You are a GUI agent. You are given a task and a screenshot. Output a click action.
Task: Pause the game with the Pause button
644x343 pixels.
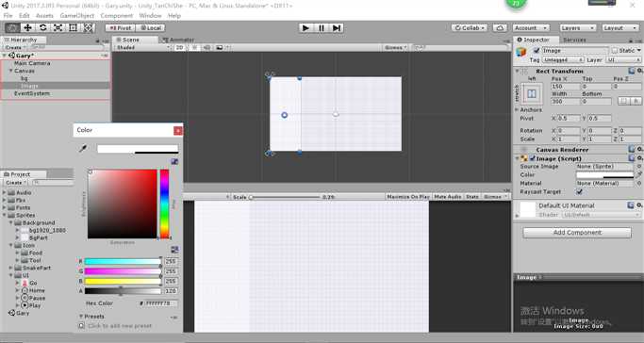[321, 28]
